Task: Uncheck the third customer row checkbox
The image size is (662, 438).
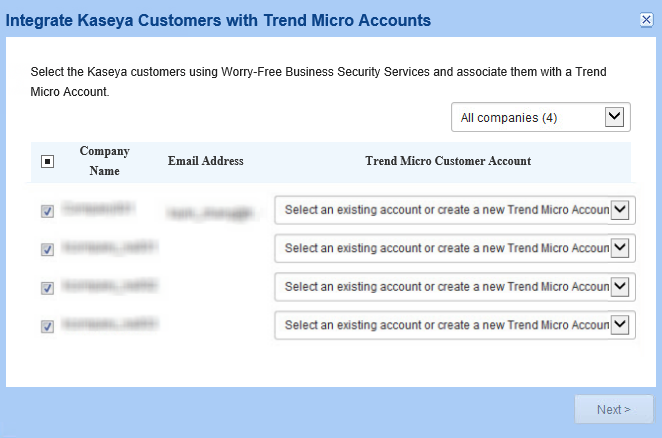Action: tap(47, 288)
